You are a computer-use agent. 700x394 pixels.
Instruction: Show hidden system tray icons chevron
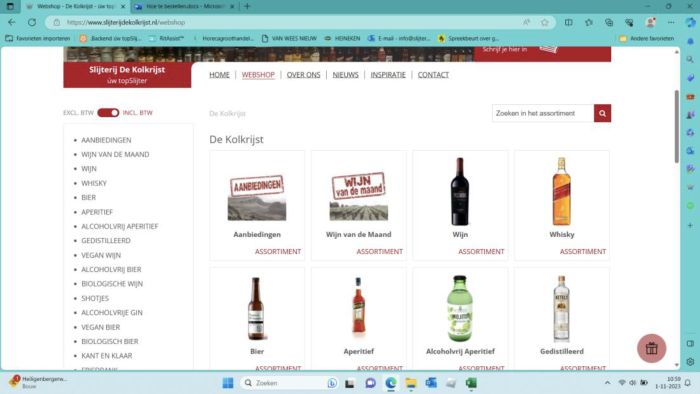[x=607, y=383]
